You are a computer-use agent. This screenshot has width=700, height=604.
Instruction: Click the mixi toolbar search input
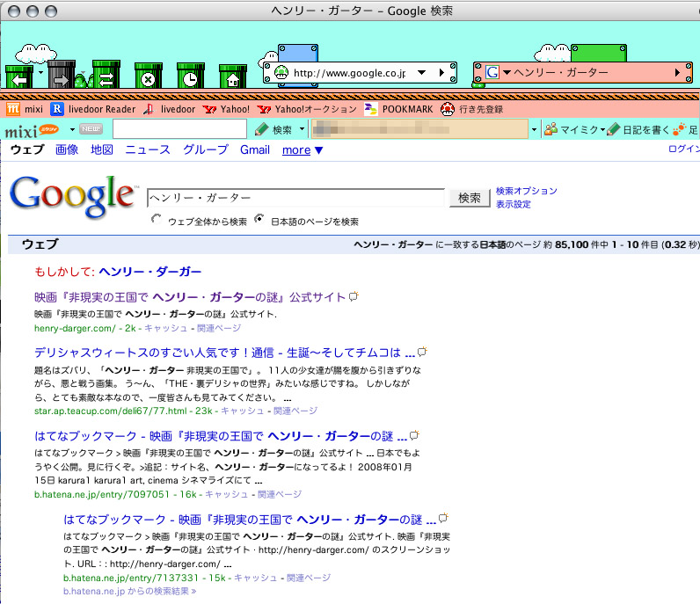pos(179,129)
